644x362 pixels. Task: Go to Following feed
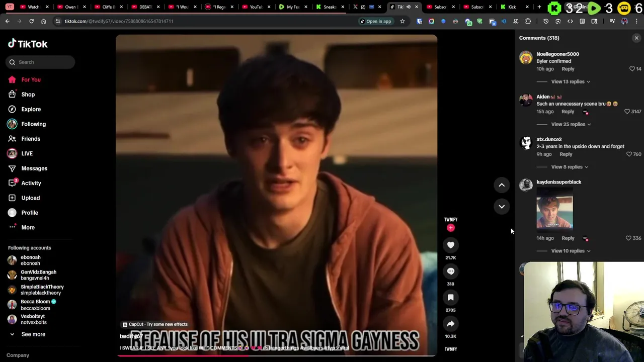coord(33,124)
